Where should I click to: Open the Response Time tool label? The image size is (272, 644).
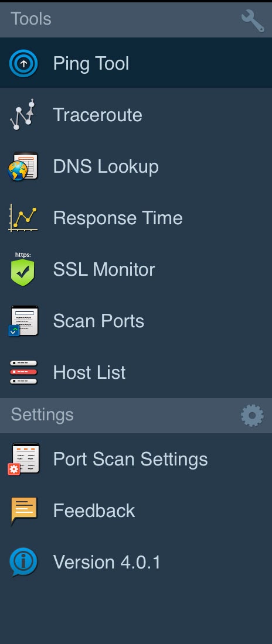click(x=118, y=218)
